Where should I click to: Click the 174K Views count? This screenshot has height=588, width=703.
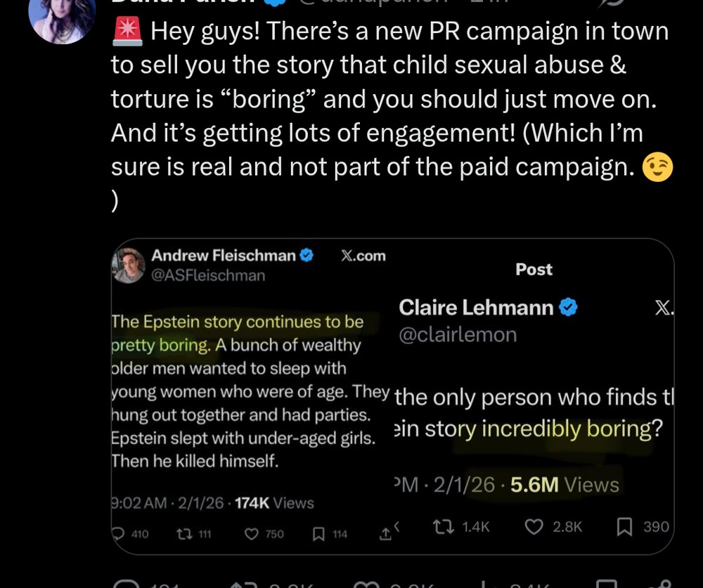pos(274,503)
